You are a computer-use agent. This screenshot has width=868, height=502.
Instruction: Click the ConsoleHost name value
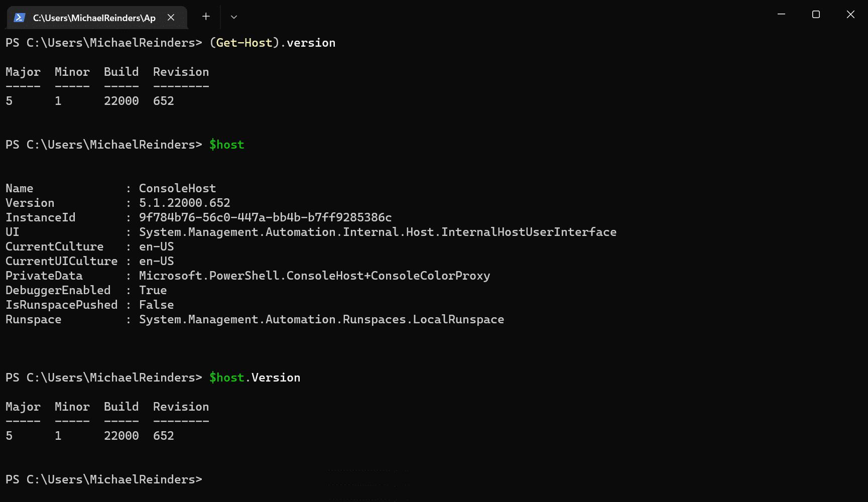pyautogui.click(x=177, y=188)
